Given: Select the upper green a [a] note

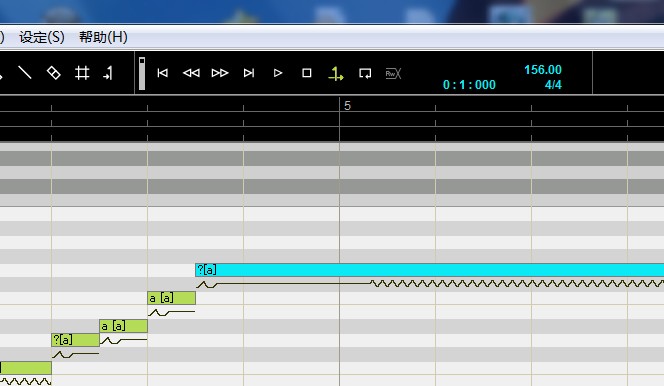Looking at the screenshot, I should point(172,298).
